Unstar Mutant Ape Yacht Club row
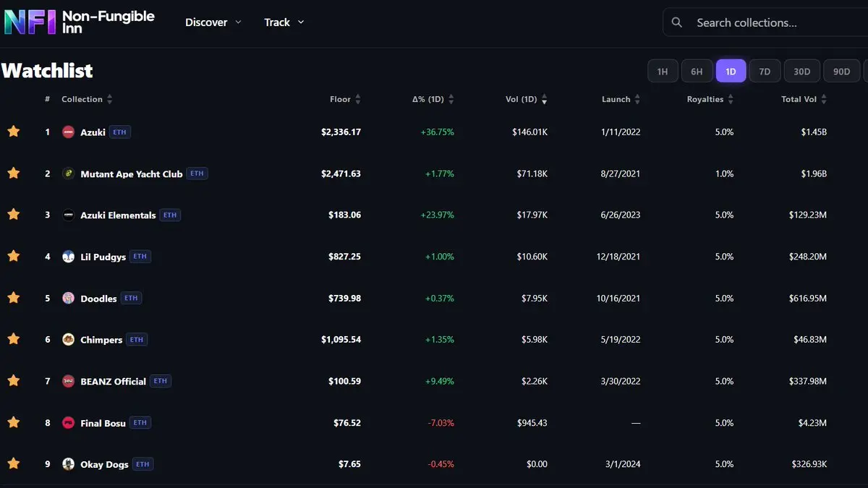Screen dimensions: 868x488 pos(13,174)
